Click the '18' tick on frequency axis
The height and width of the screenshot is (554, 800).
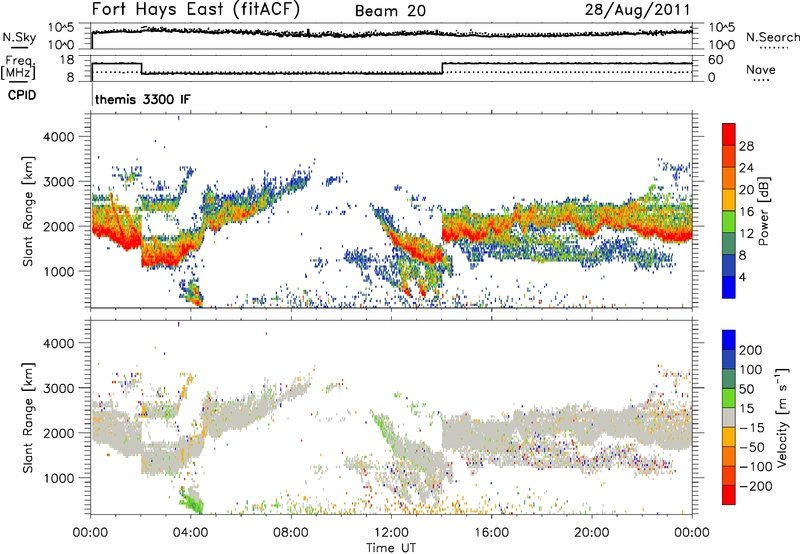point(67,60)
